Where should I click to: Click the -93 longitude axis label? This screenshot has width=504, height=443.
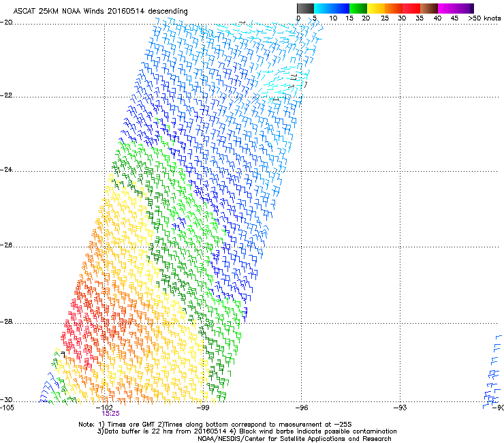(400, 408)
